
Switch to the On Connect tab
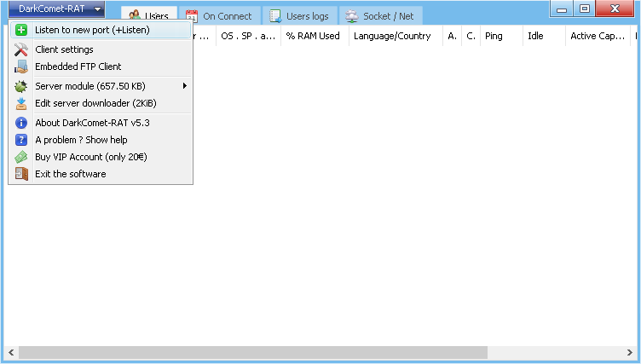click(219, 16)
